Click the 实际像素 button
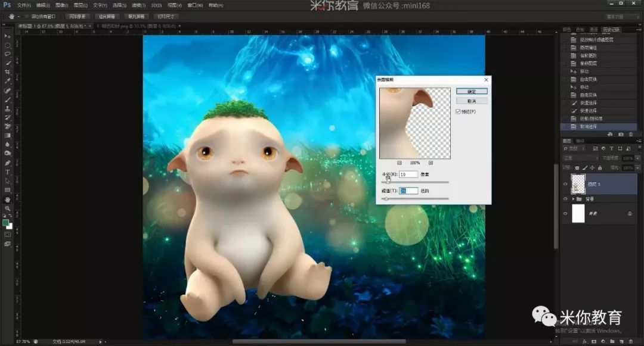The height and width of the screenshot is (346, 644). (77, 17)
